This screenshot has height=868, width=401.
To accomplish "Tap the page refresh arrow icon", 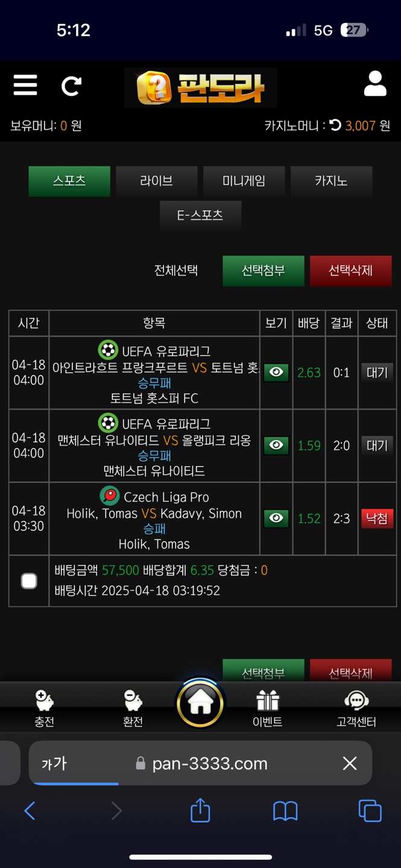I will (71, 86).
